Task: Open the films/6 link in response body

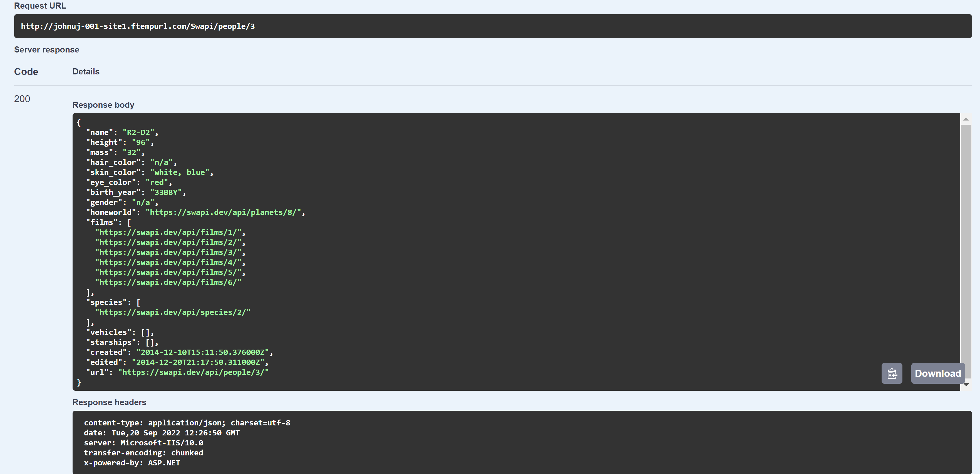Action: (x=169, y=282)
